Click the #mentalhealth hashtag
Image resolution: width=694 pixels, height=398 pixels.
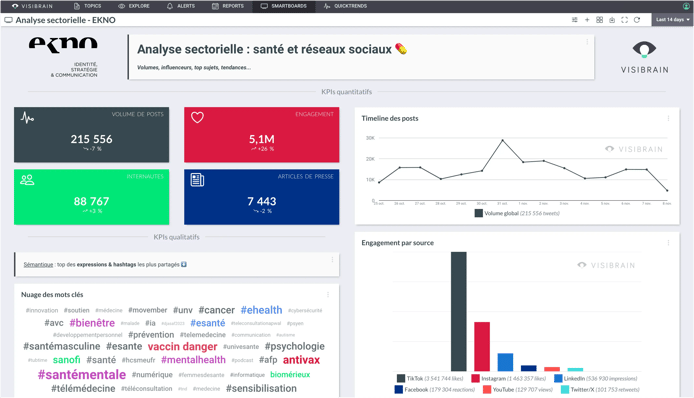(x=193, y=360)
